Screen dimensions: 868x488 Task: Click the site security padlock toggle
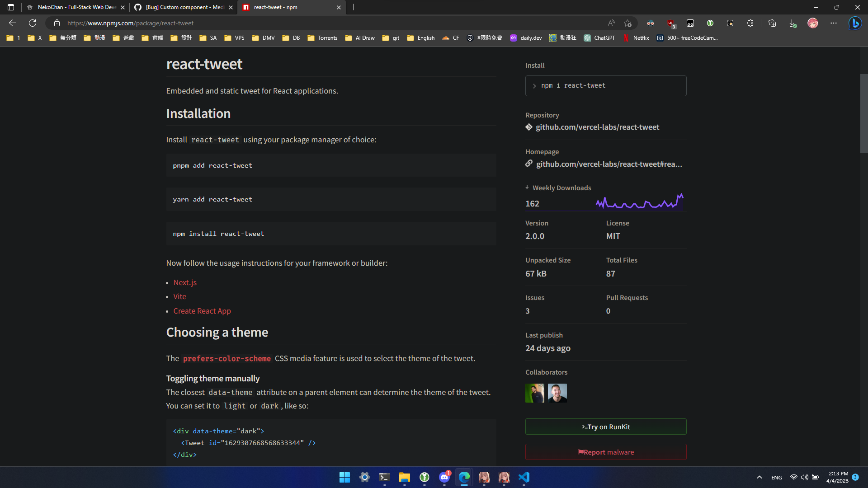point(57,23)
